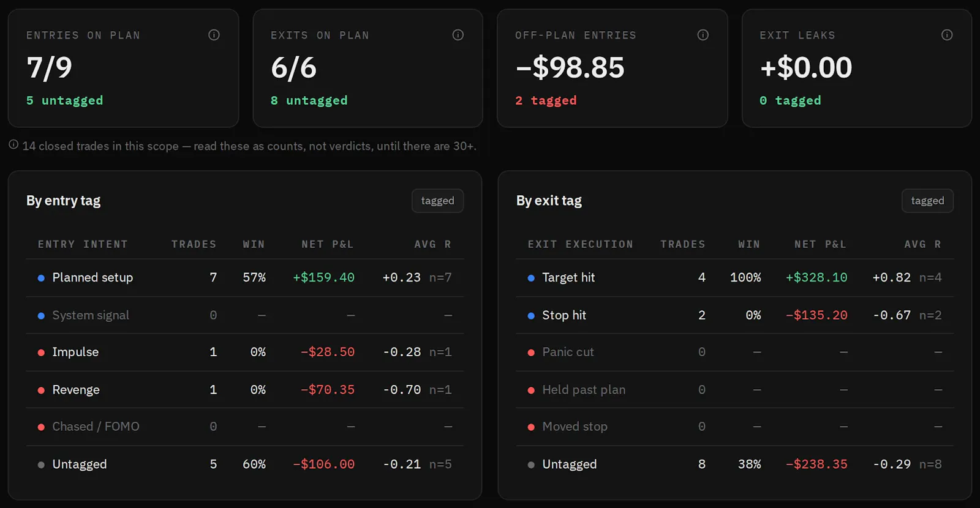The image size is (980, 508).
Task: Click the By exit tag heading
Action: tap(549, 201)
